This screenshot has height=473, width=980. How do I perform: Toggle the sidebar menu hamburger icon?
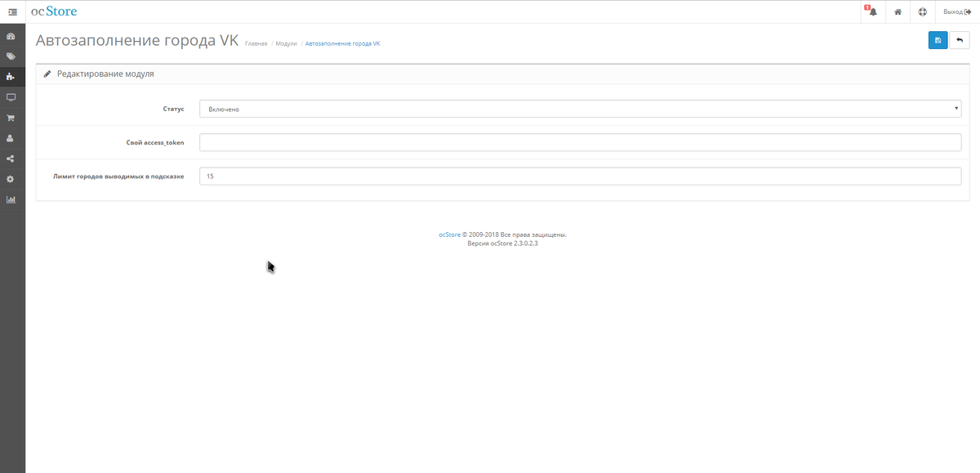(12, 11)
